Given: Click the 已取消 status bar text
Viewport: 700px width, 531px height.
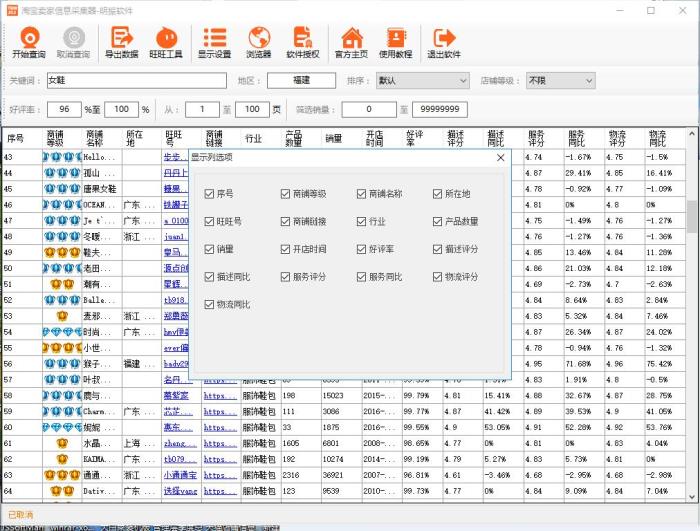Looking at the screenshot, I should pos(21,515).
